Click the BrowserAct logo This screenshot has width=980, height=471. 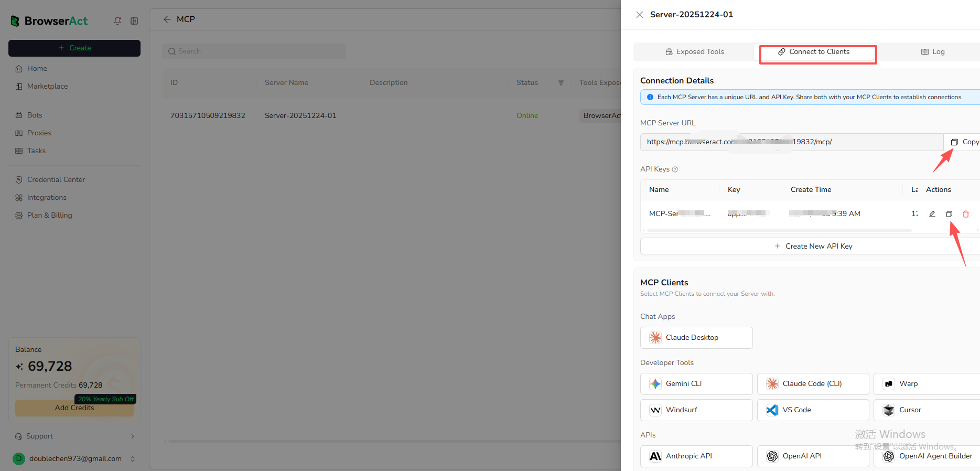49,21
